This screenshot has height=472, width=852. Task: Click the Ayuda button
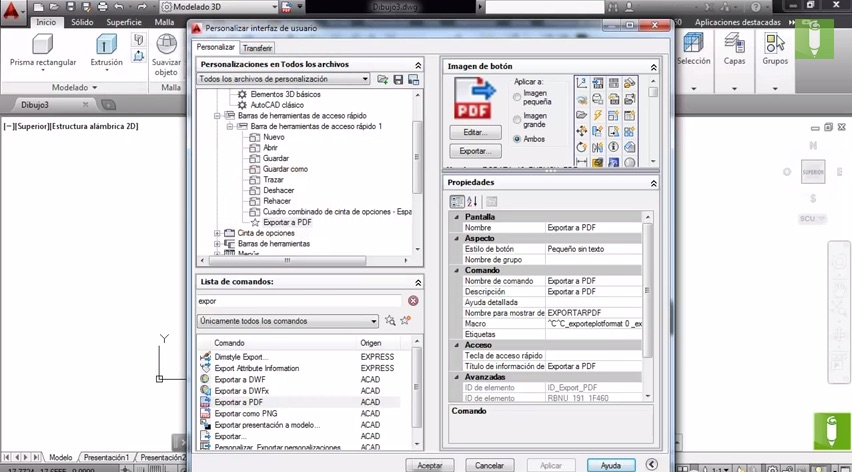tap(611, 465)
